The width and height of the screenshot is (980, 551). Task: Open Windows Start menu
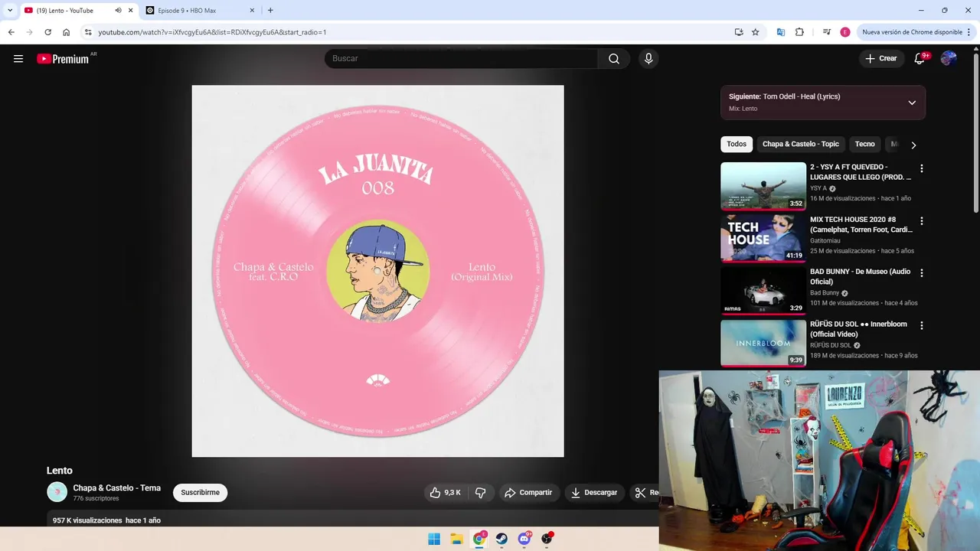434,539
